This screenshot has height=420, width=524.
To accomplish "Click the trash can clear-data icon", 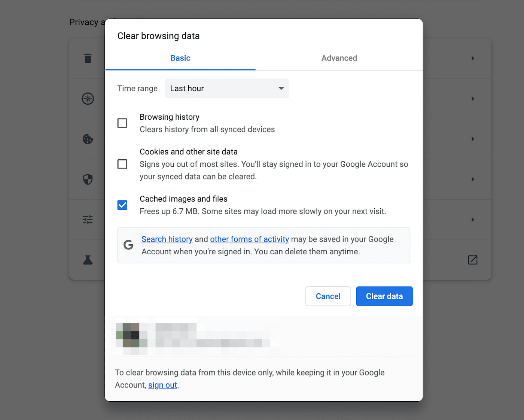I will pos(87,58).
